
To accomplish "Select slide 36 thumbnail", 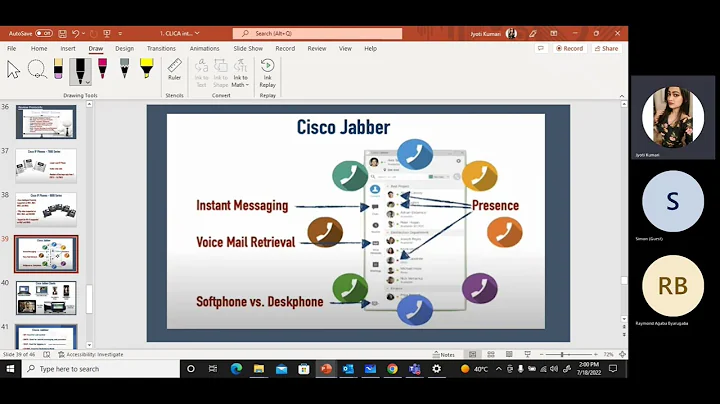I will (x=46, y=122).
